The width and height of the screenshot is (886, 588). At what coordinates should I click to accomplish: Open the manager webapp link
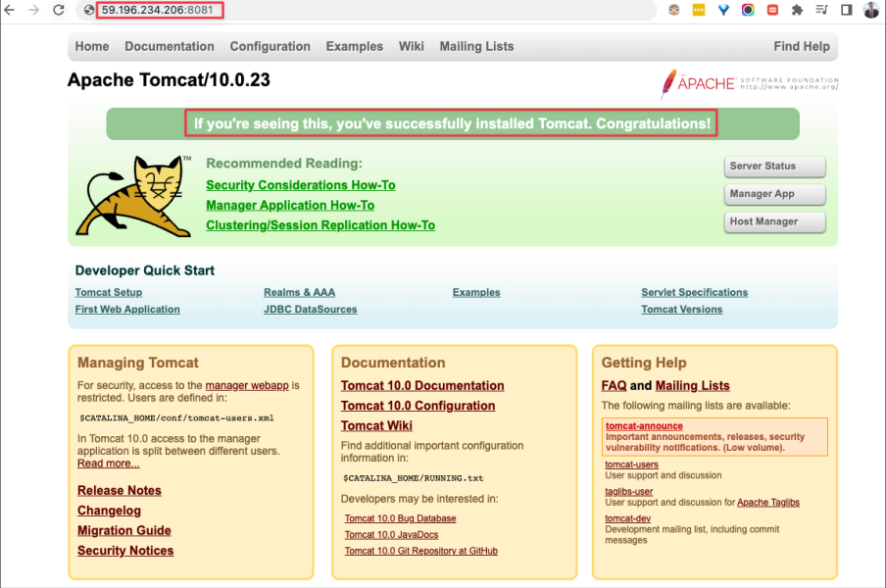tap(247, 385)
